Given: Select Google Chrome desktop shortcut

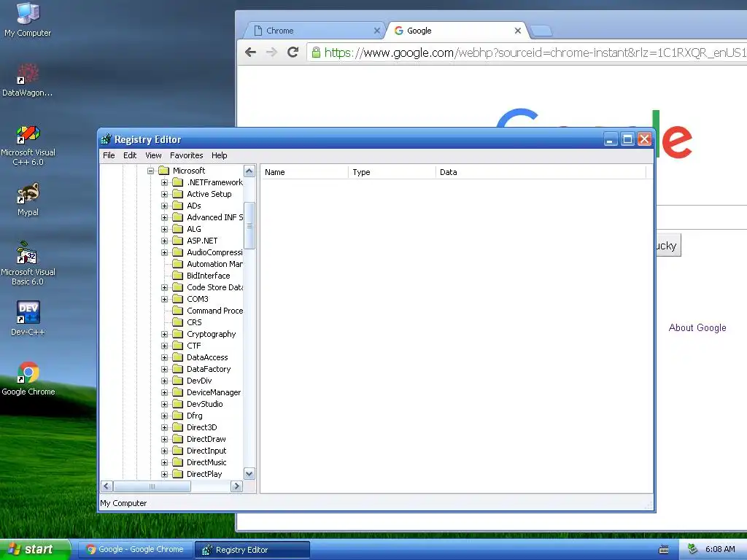Looking at the screenshot, I should pos(28,378).
